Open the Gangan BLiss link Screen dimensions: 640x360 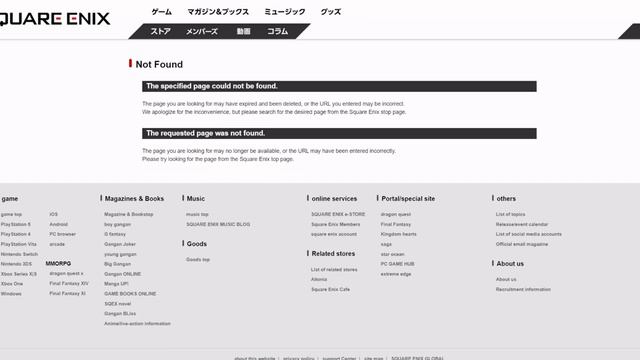[120, 313]
